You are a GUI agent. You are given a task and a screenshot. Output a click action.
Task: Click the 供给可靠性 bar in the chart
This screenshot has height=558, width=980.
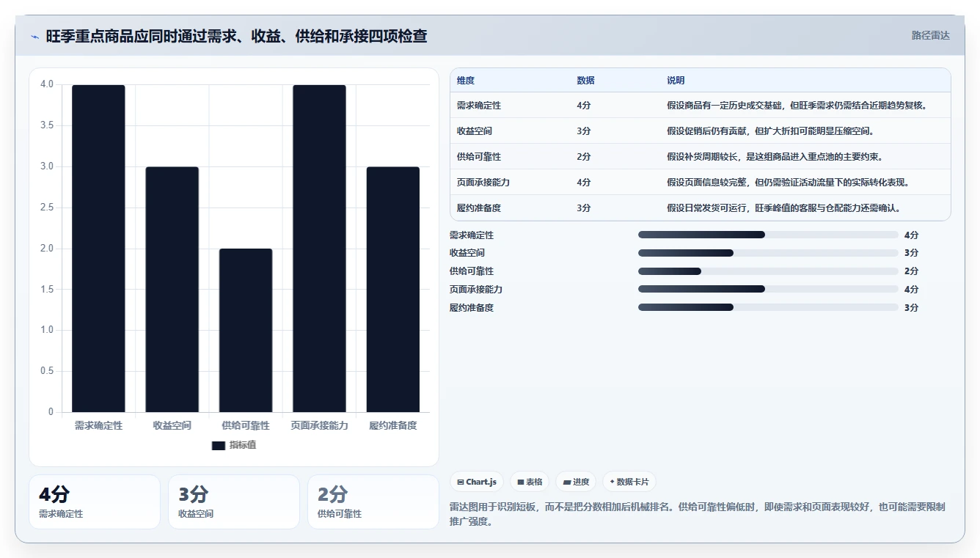click(246, 330)
